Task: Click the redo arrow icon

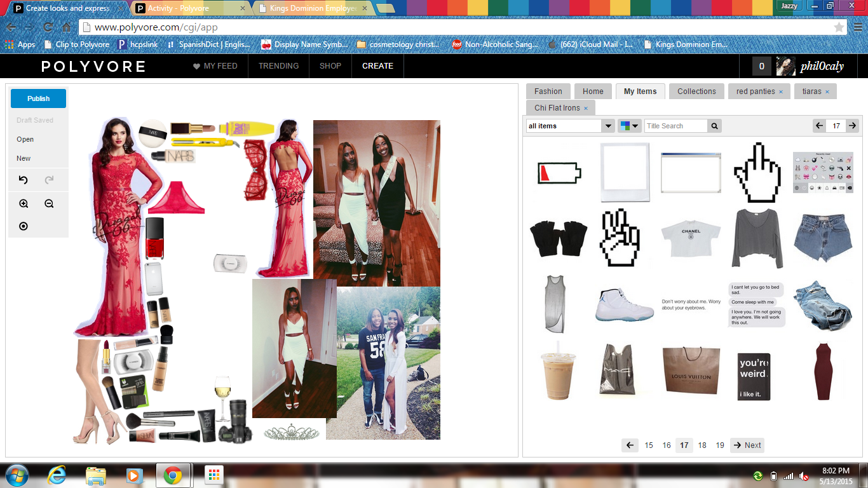Action: click(49, 180)
